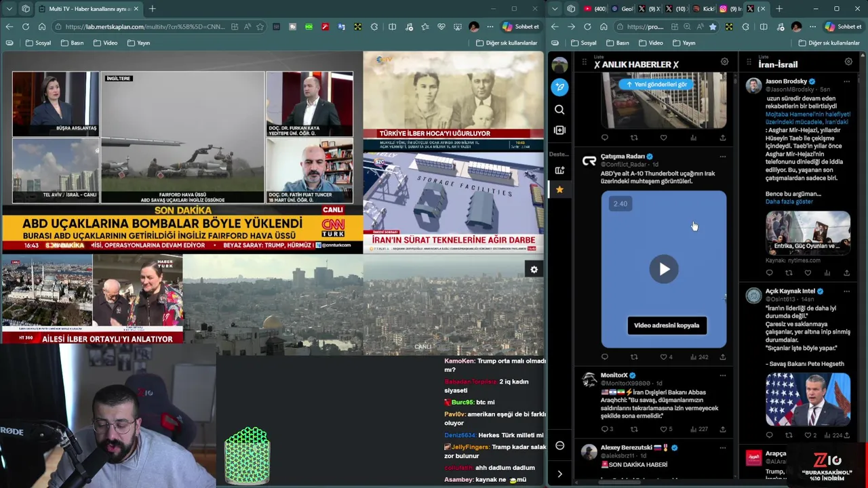Select the Multi TV browser tab

(x=88, y=9)
